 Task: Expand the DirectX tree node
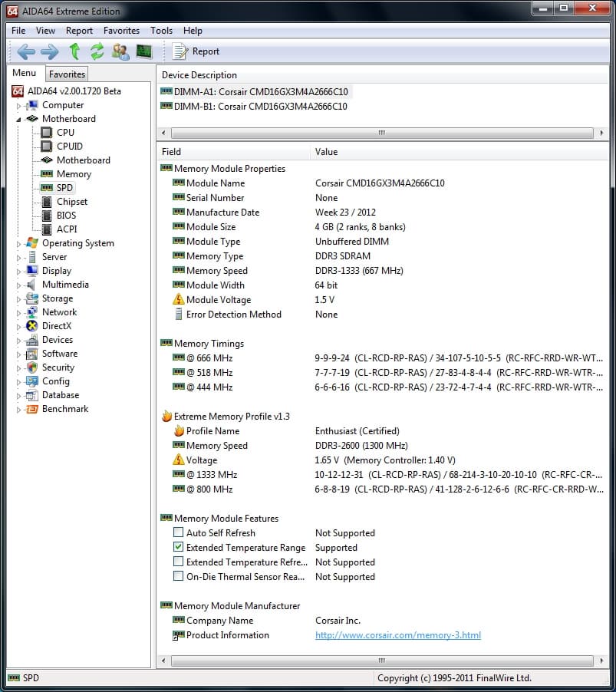point(18,327)
